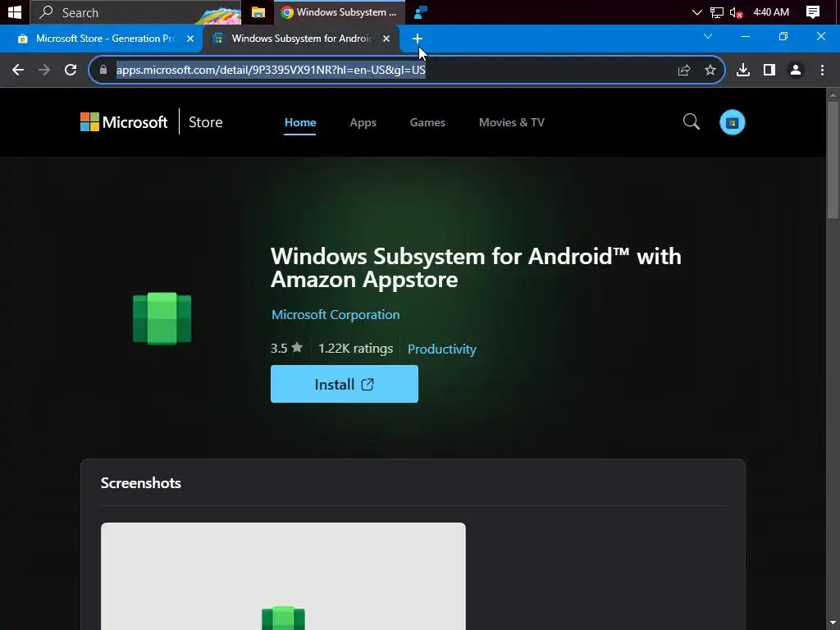840x630 pixels.
Task: Expand the Chrome tab search dropdown
Action: [708, 36]
